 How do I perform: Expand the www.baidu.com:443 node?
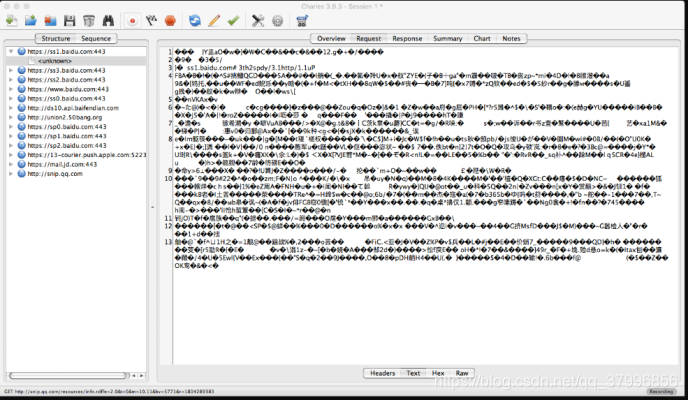tap(11, 89)
